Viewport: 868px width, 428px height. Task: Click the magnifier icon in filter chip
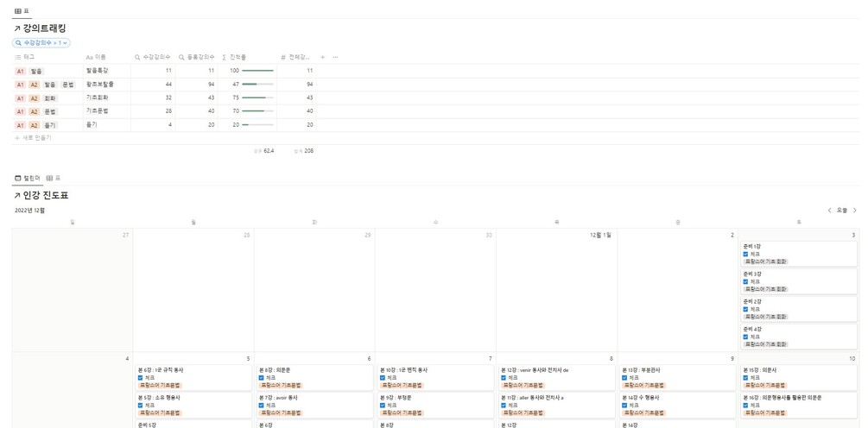tap(18, 42)
